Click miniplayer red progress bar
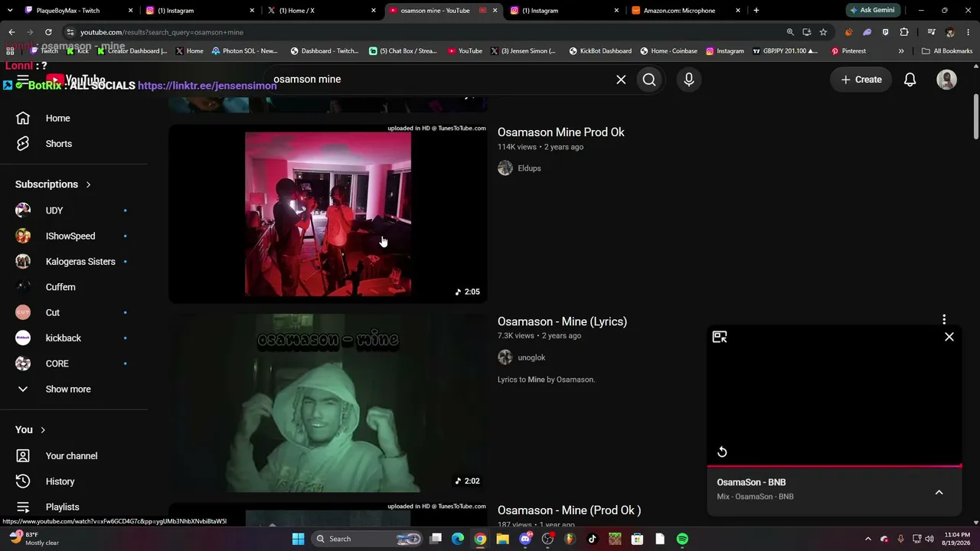980x551 pixels. click(x=835, y=465)
